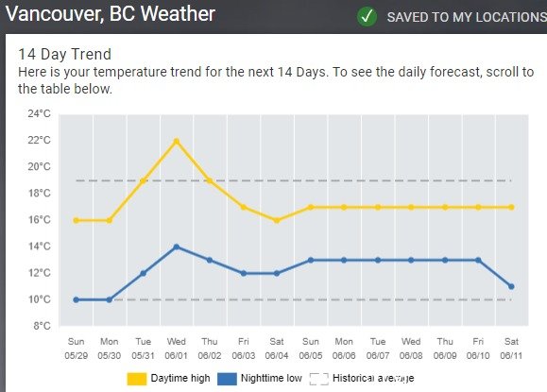The image size is (547, 392).
Task: Toggle the Historical average dashed legend box
Action: (319, 379)
